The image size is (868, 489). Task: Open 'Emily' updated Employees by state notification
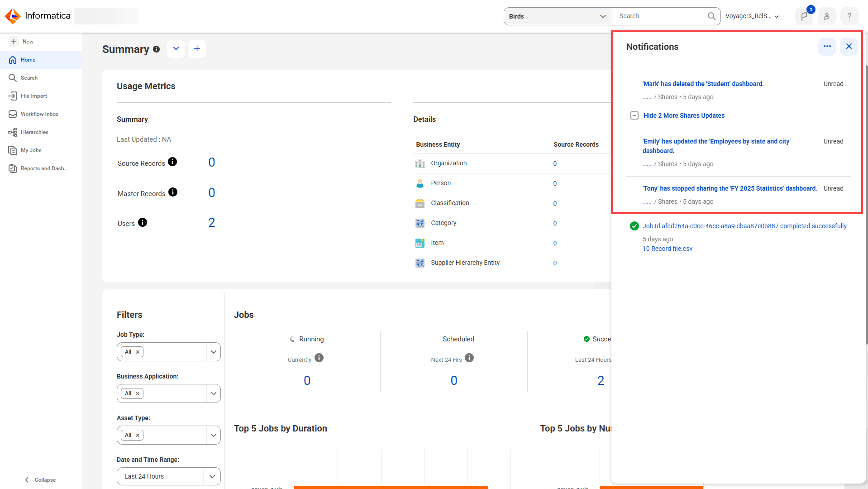click(x=716, y=146)
